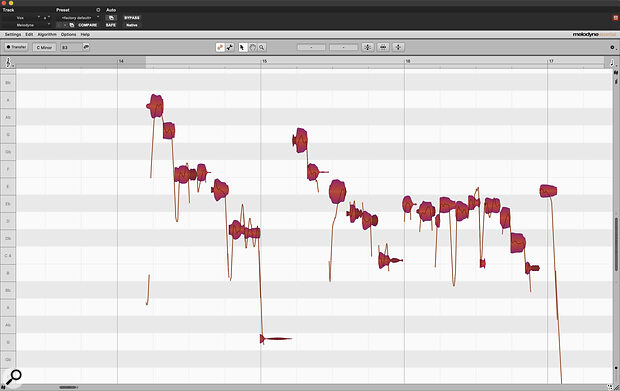Activate the orange blob edit mode icon

click(220, 47)
